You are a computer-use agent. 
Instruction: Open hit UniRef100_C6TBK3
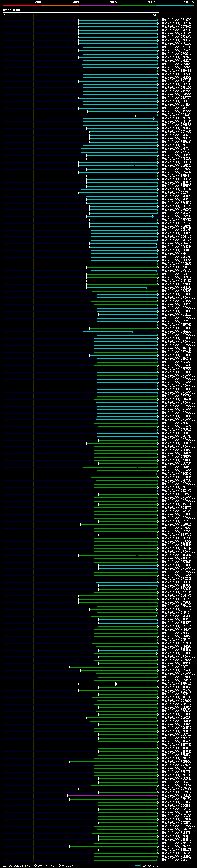click(x=176, y=26)
